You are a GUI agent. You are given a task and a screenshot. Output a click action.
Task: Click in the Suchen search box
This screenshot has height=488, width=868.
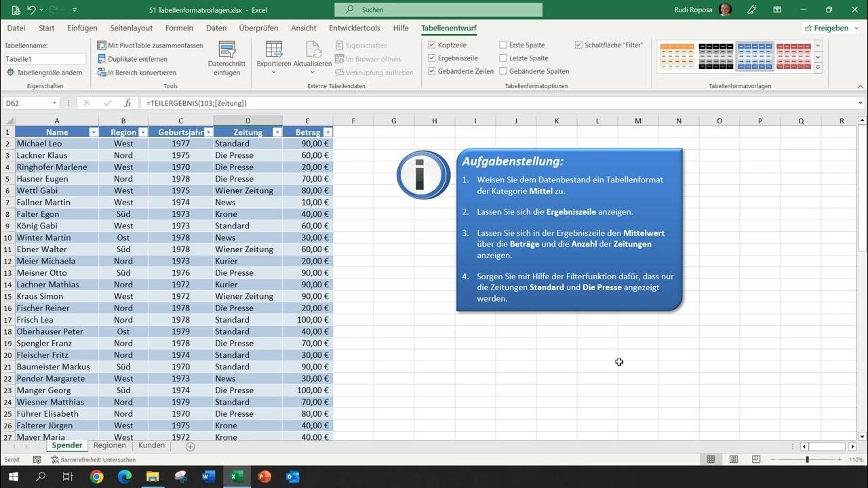(x=438, y=10)
